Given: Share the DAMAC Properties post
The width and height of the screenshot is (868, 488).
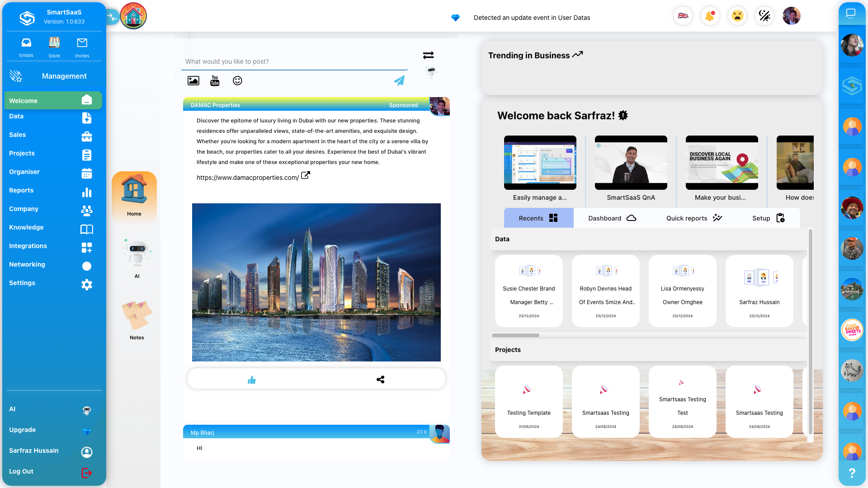Looking at the screenshot, I should [381, 380].
